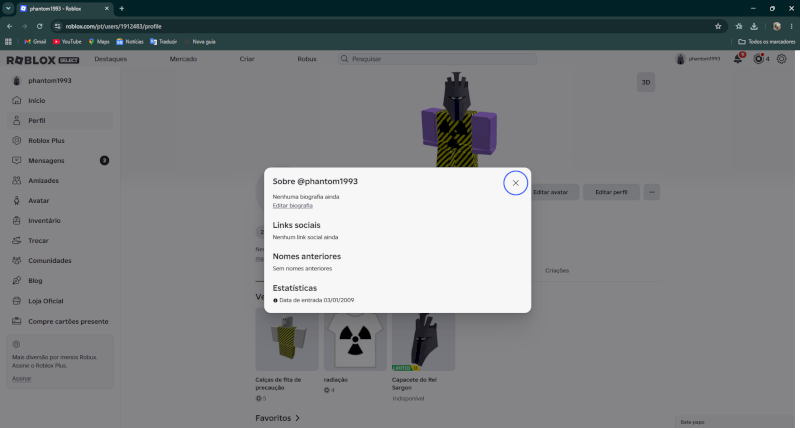
Task: Open Comunidades in the sidebar
Action: 60,260
